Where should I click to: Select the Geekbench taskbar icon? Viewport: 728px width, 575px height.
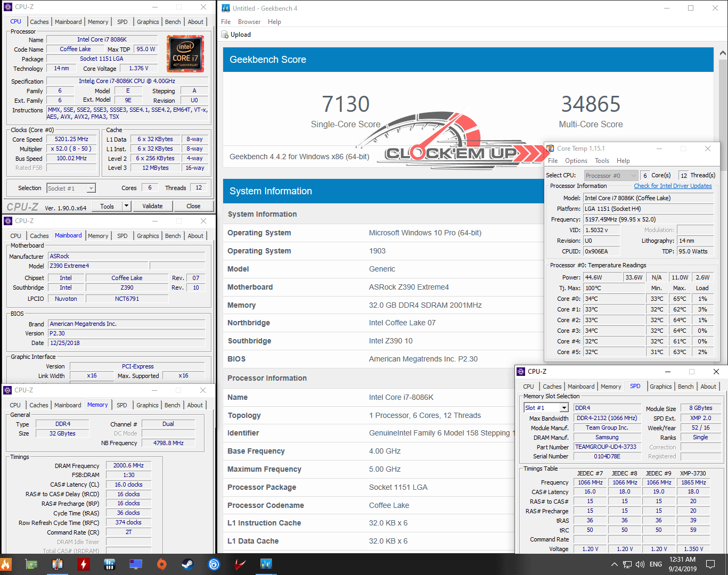266,564
